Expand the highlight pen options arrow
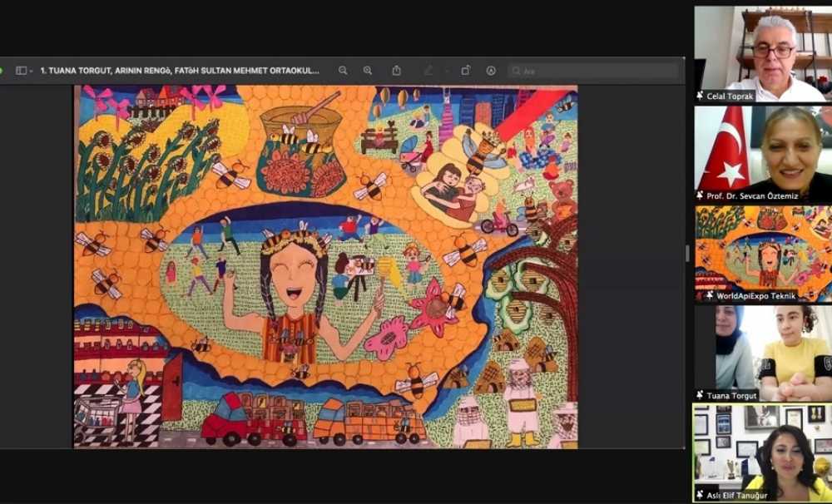The width and height of the screenshot is (832, 504). [446, 71]
